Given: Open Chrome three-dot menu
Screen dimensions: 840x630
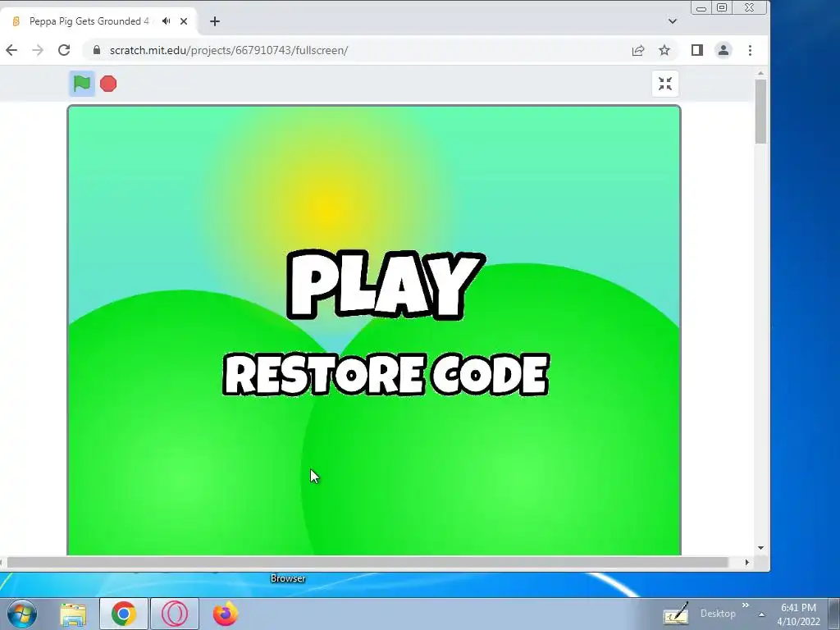Looking at the screenshot, I should tap(750, 50).
